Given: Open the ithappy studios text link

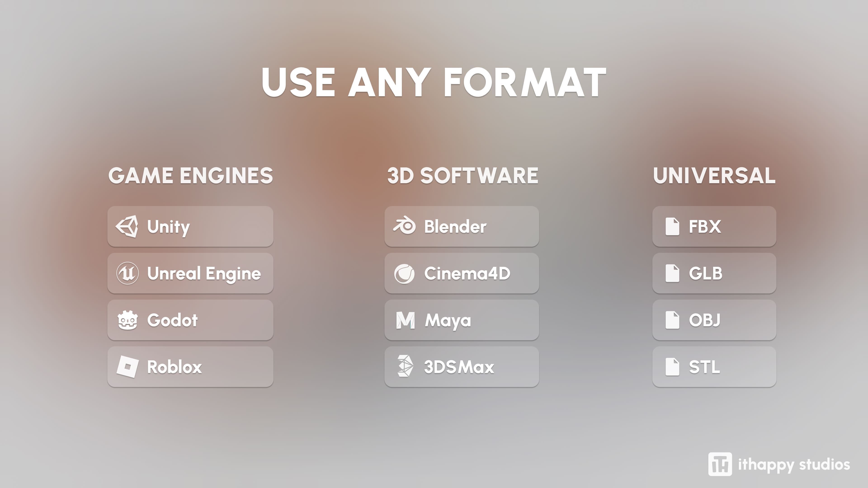Looking at the screenshot, I should tap(794, 465).
